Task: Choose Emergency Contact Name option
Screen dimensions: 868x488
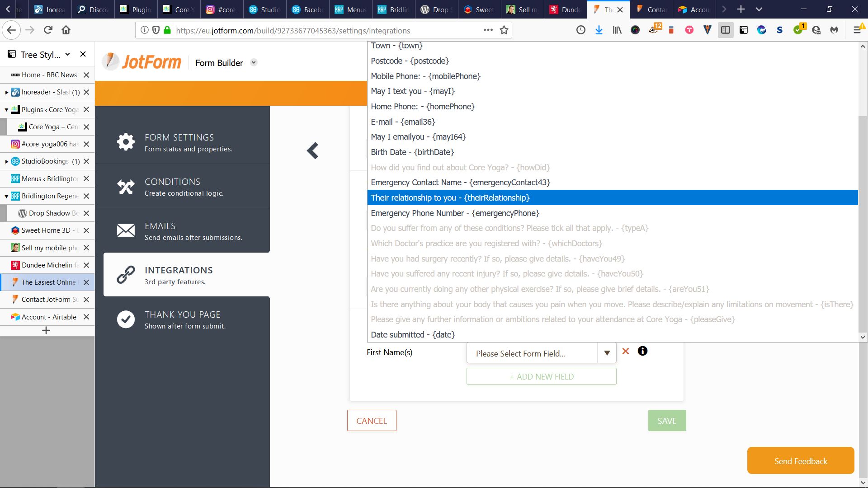Action: tap(613, 182)
